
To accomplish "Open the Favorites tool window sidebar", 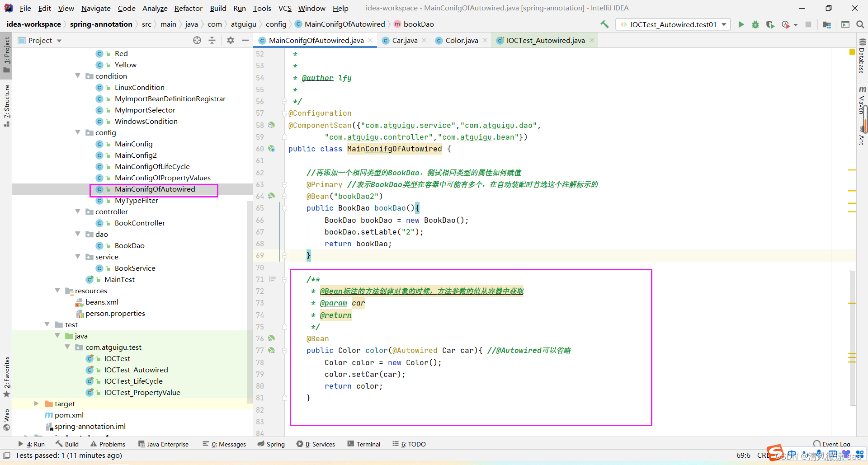I will (6, 377).
